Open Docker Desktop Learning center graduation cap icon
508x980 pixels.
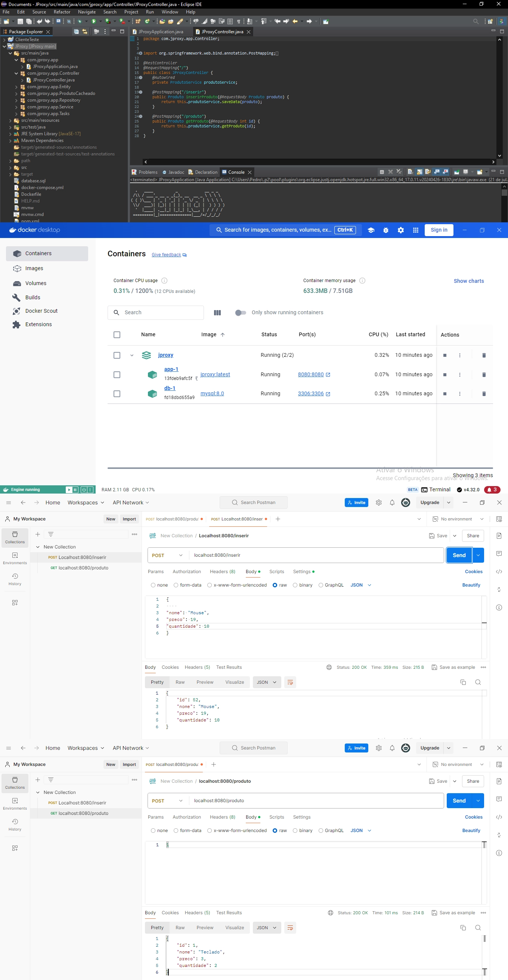point(371,230)
